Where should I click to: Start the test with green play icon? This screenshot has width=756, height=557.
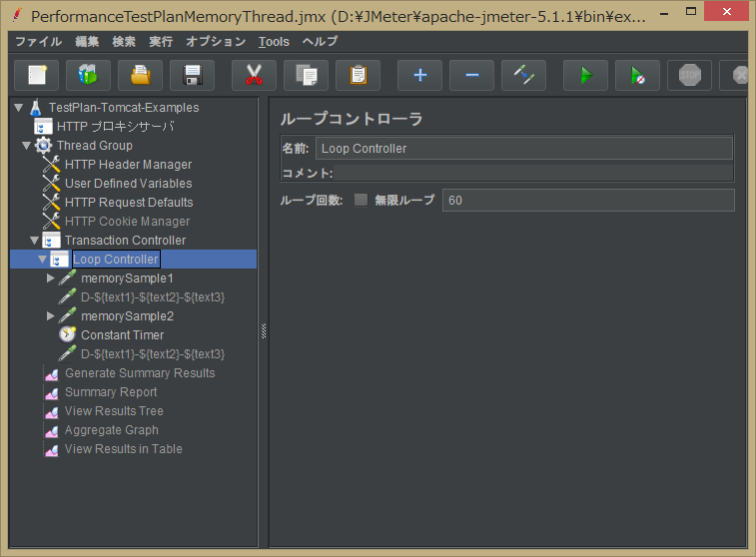tap(586, 75)
